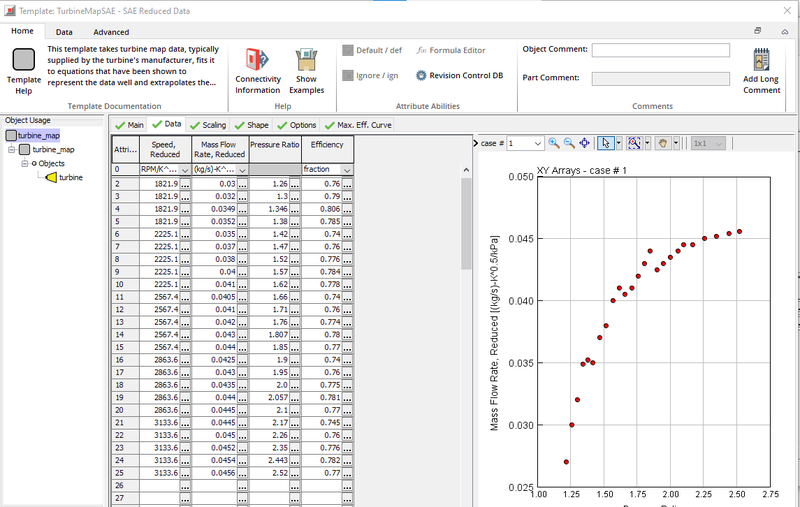Open the Main tab

pos(130,125)
